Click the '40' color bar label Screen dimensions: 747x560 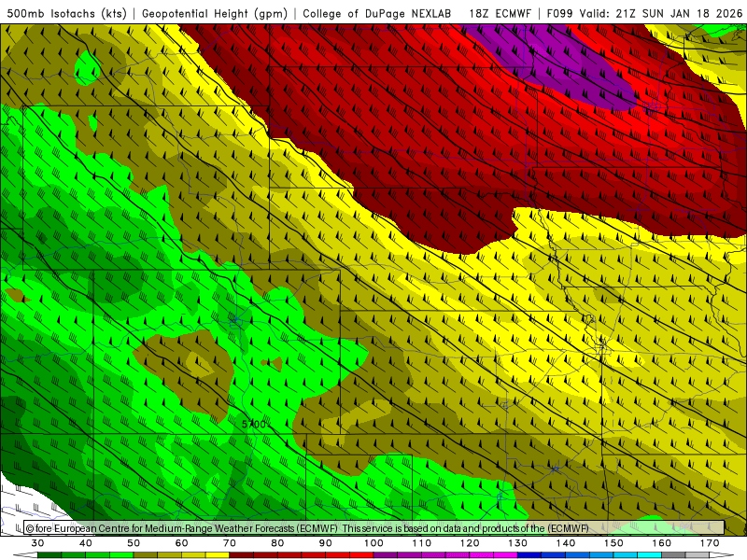(x=86, y=543)
